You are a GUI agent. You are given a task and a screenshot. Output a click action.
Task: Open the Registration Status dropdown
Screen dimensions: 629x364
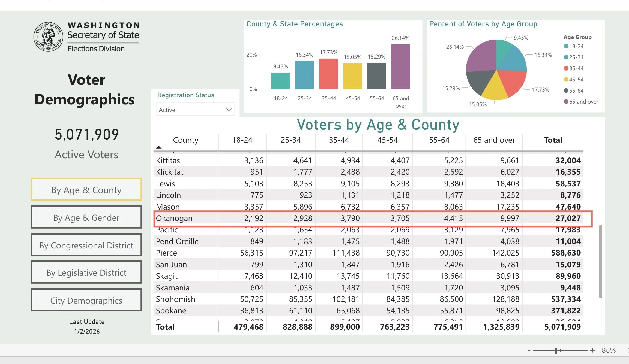pos(195,109)
